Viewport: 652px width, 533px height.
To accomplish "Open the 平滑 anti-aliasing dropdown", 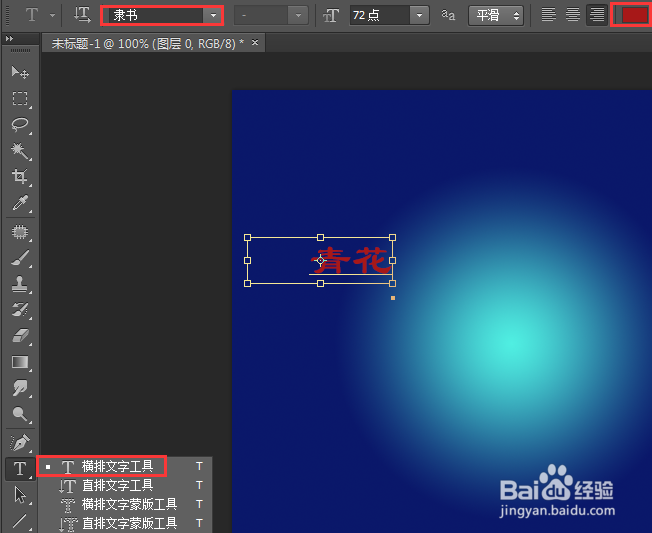I will tap(496, 15).
